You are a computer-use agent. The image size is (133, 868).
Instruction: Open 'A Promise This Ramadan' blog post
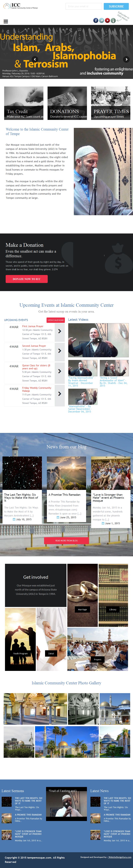(x=65, y=495)
